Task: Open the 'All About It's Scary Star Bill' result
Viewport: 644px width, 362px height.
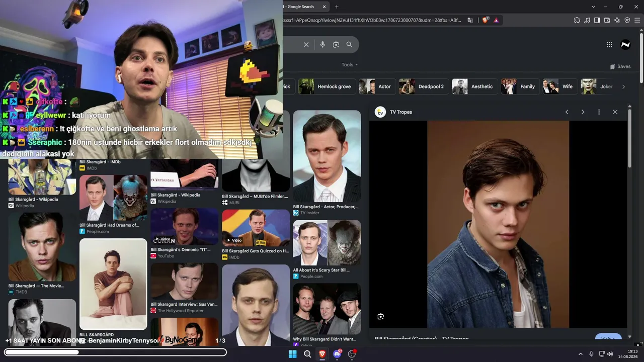Action: 327,243
